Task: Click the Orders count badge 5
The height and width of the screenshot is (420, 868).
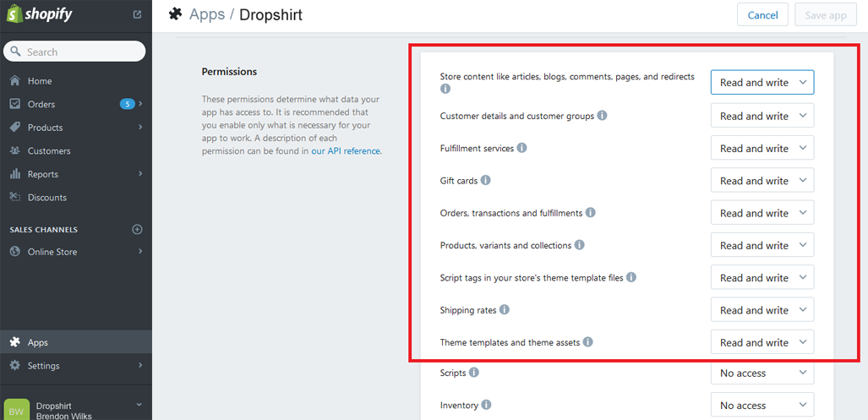Action: tap(128, 104)
